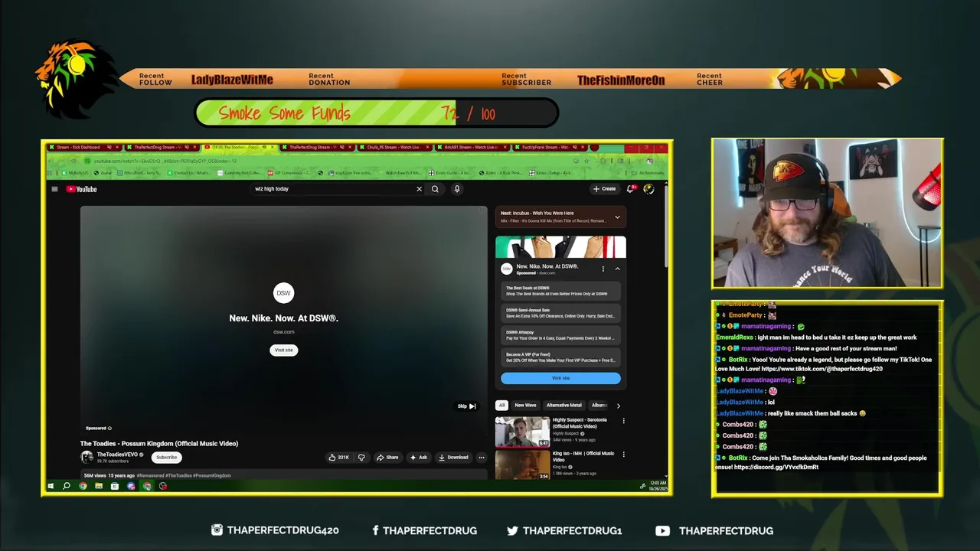The height and width of the screenshot is (551, 980).
Task: Collapse the DSW sponsored ad card
Action: pyautogui.click(x=617, y=269)
